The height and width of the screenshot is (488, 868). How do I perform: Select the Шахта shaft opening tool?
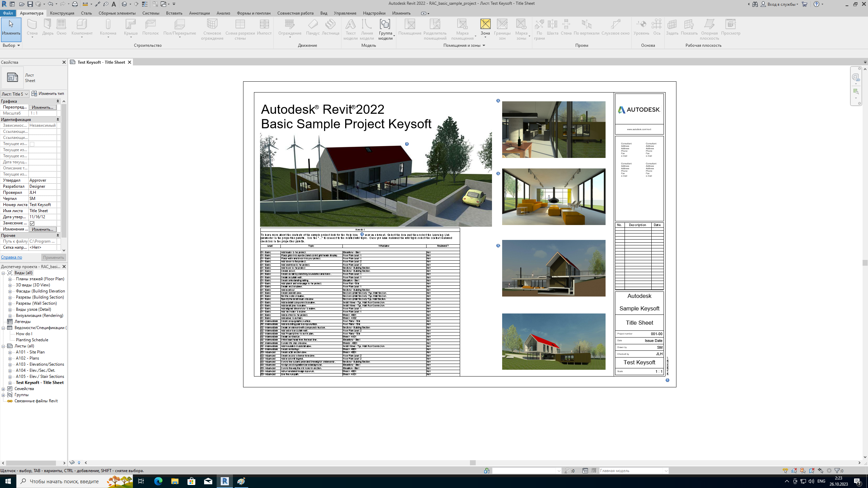[x=553, y=27]
